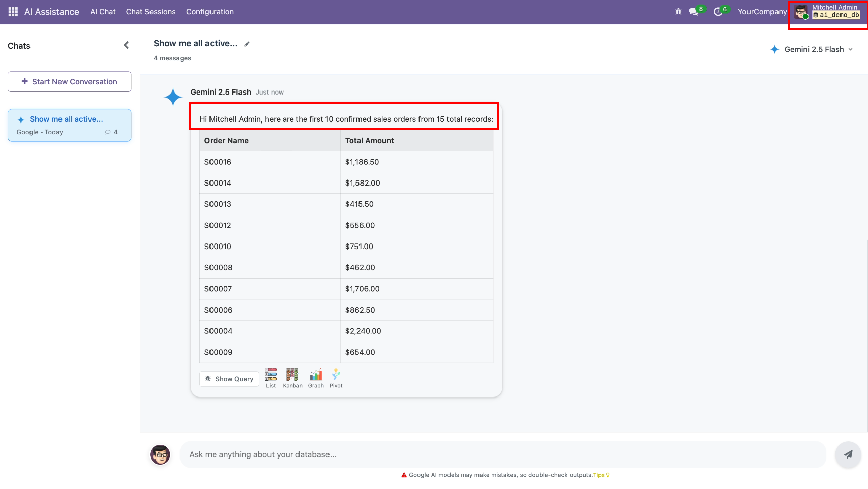The height and width of the screenshot is (489, 868).
Task: Click the $654.00 amount
Action: pos(360,352)
